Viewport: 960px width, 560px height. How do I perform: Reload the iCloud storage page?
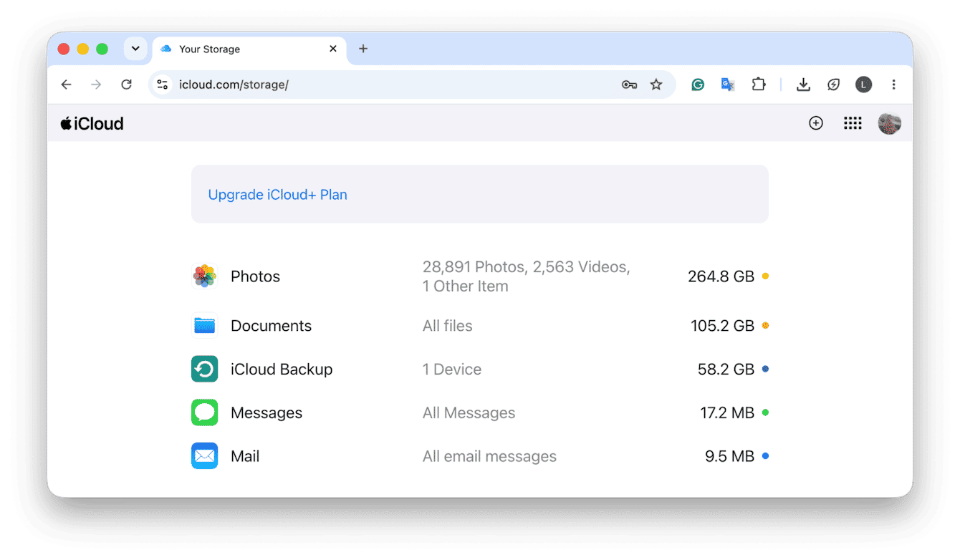pyautogui.click(x=127, y=85)
